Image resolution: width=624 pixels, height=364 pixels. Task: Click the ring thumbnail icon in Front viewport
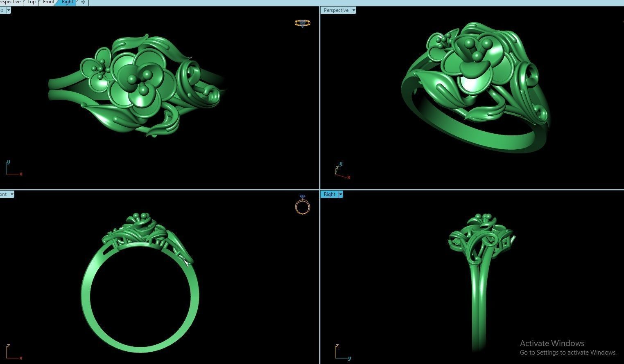(302, 205)
